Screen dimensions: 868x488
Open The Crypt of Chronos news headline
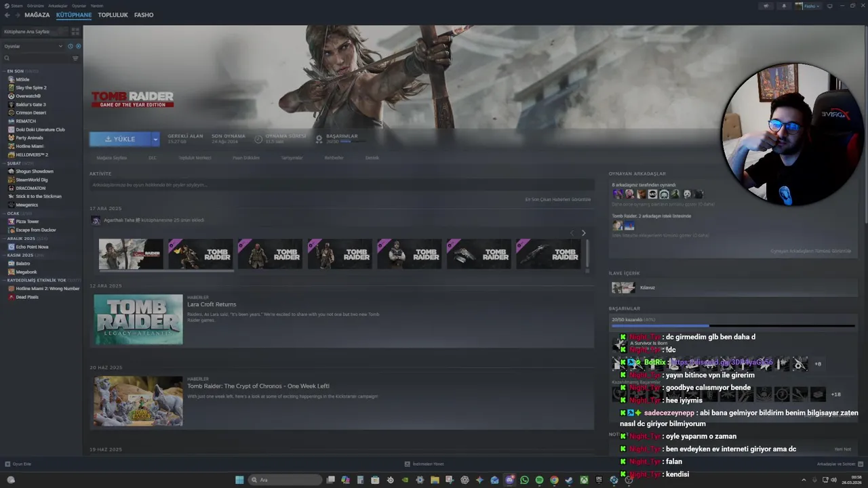[x=258, y=386]
